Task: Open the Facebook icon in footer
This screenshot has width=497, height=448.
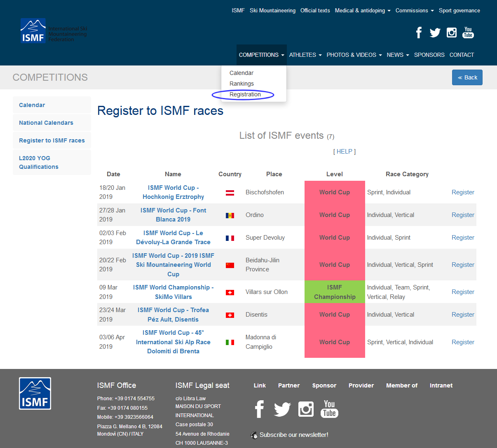Action: 259,409
